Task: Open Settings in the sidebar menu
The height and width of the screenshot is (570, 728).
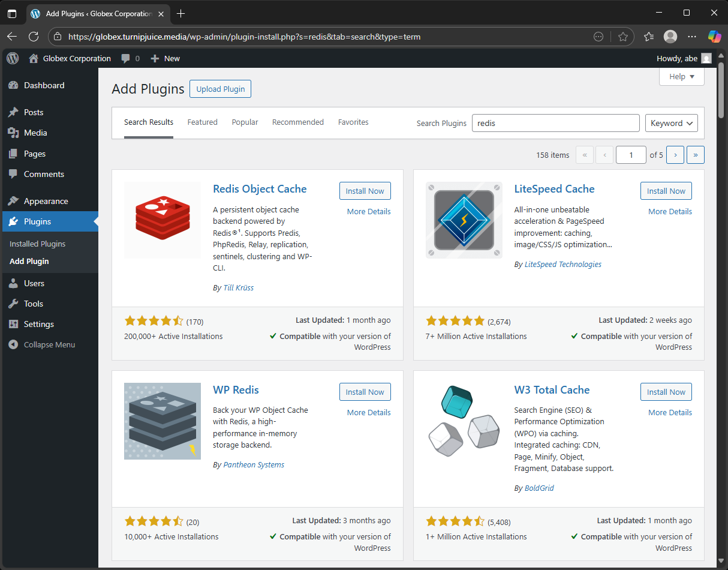Action: click(38, 324)
